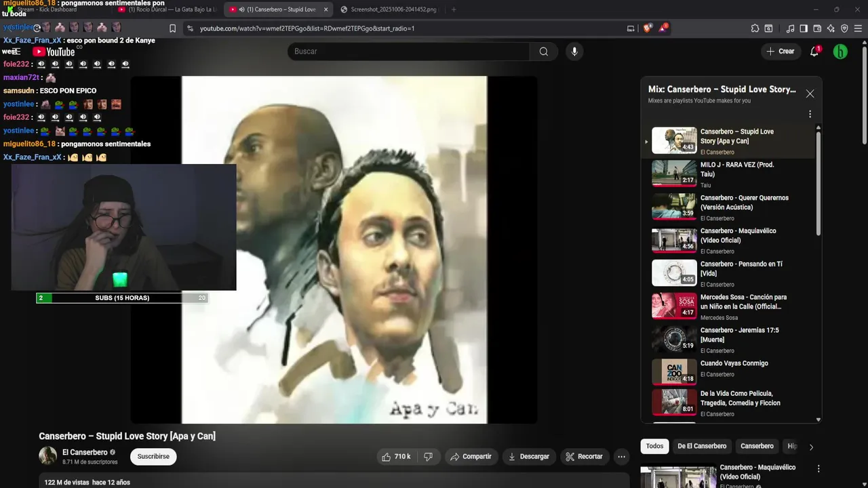Select current Stupid Love Story playlist item

click(x=729, y=140)
